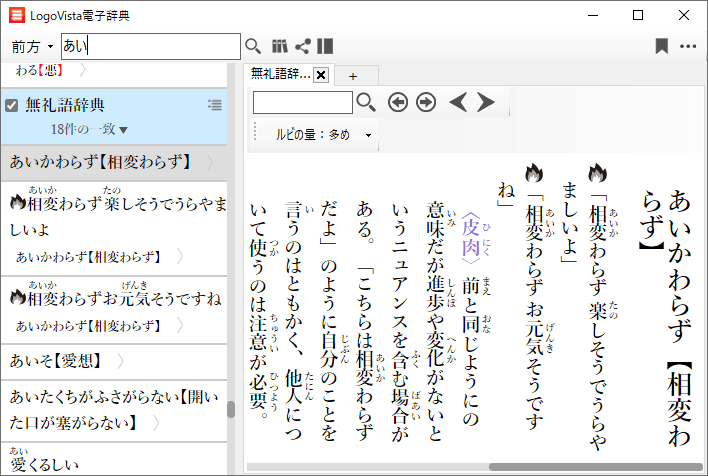This screenshot has height=476, width=708.
Task: Go back with the circled left arrow
Action: 398,102
